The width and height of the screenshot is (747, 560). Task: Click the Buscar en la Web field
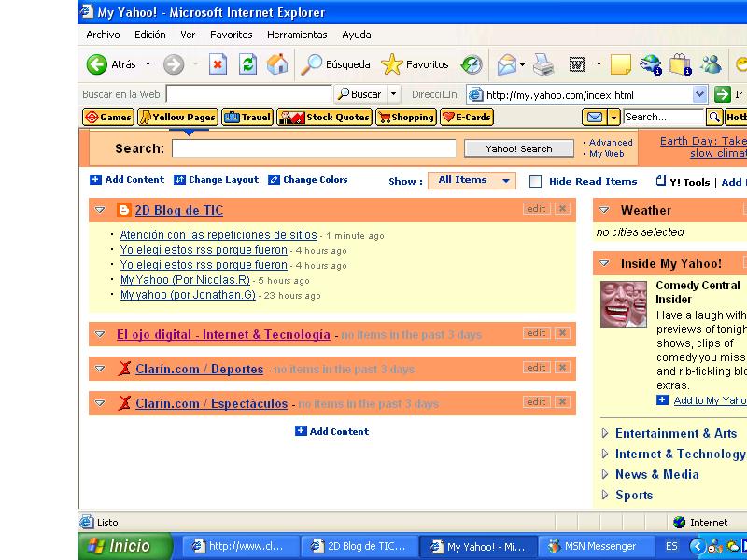[249, 94]
